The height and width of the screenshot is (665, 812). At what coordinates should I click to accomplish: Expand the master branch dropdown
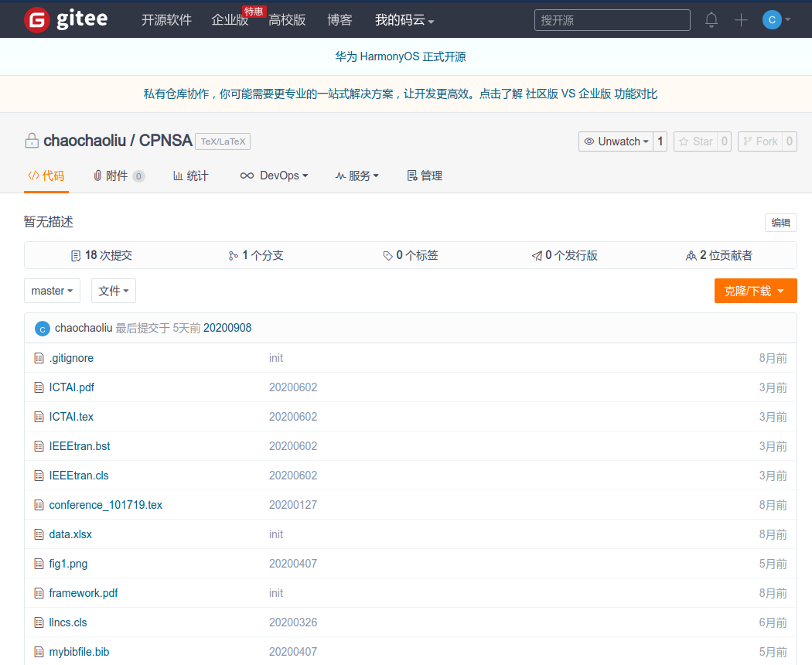pos(53,291)
